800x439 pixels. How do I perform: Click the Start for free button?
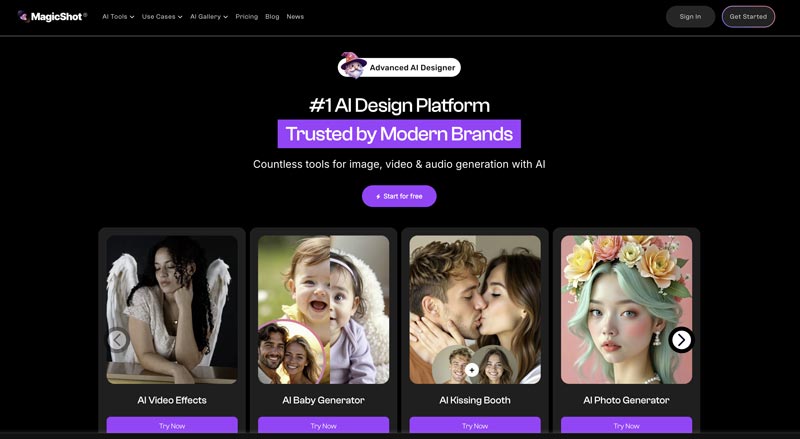point(399,196)
